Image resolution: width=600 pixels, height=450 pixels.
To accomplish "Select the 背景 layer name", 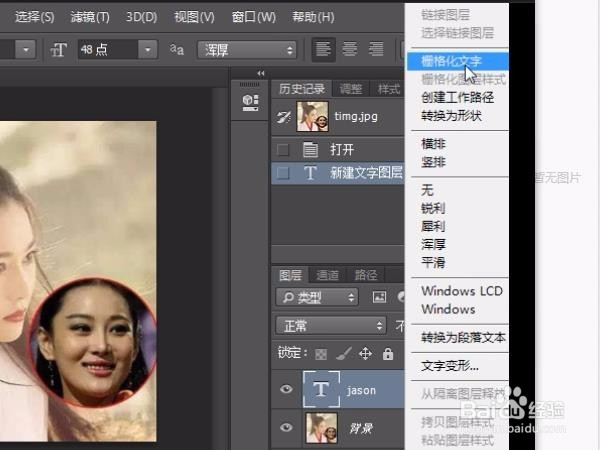I will [x=361, y=429].
